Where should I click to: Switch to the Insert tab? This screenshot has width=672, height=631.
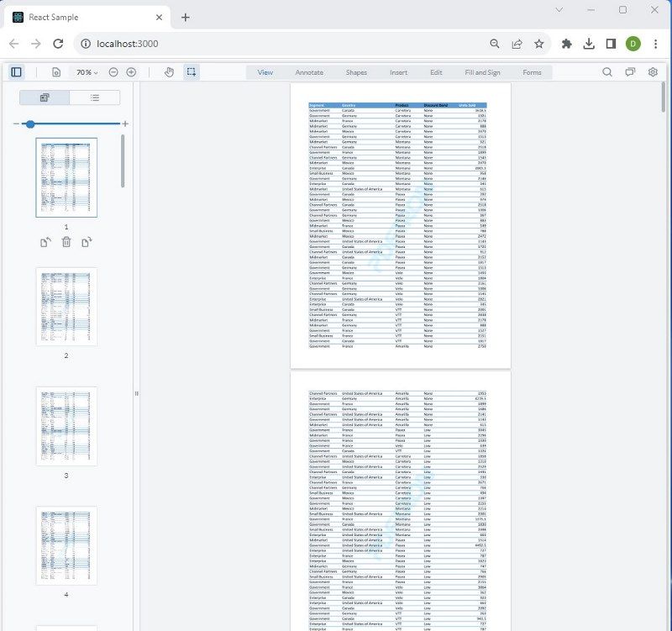398,72
